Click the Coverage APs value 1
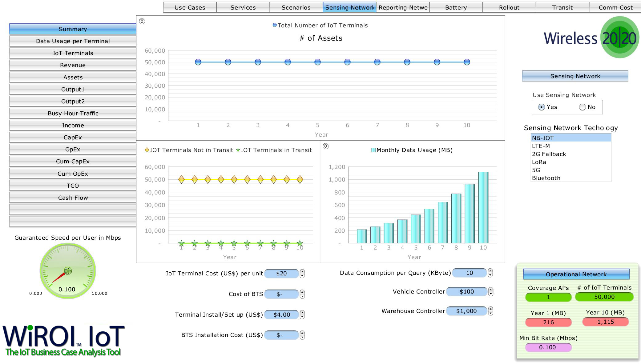641x364 pixels. tap(548, 297)
